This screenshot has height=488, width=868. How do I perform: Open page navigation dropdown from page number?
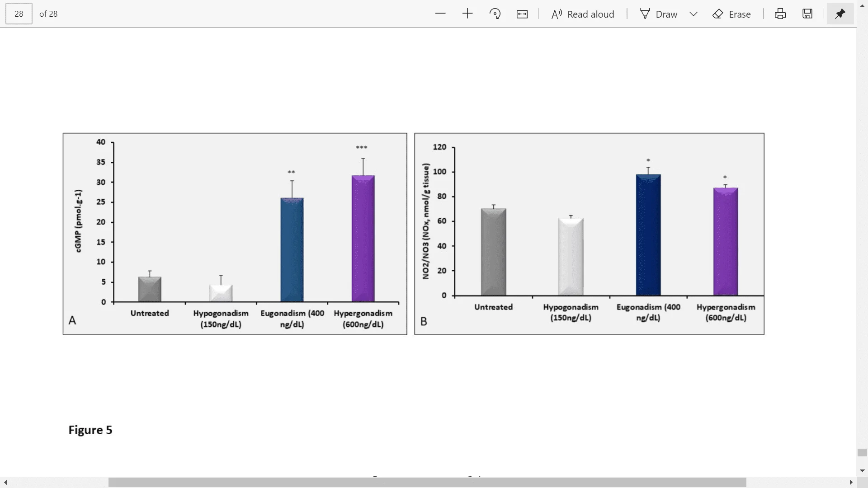click(19, 14)
